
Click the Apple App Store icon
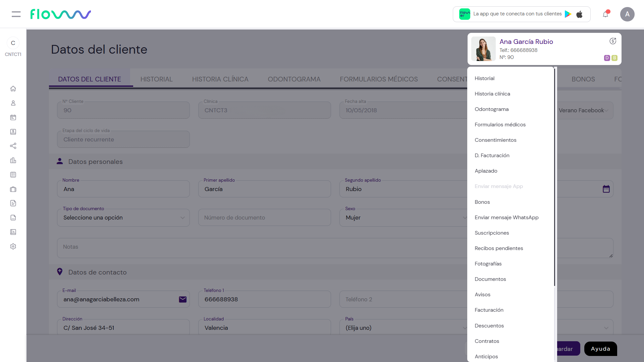pyautogui.click(x=579, y=14)
